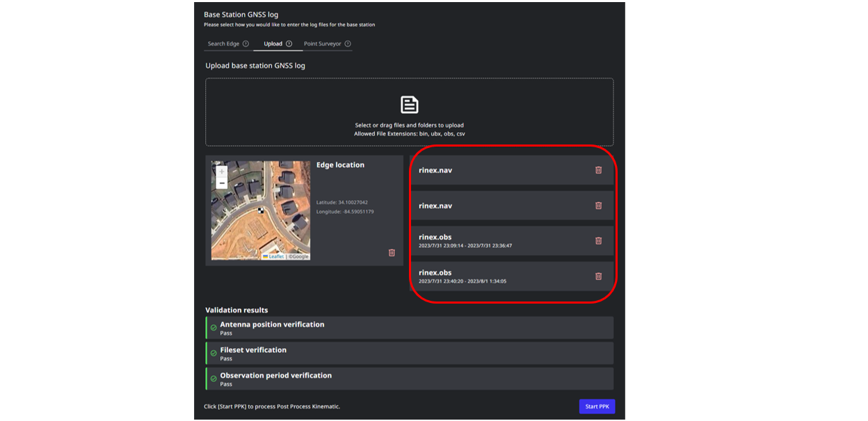Zoom out on the edge location map
The width and height of the screenshot is (868, 421).
pos(222,183)
